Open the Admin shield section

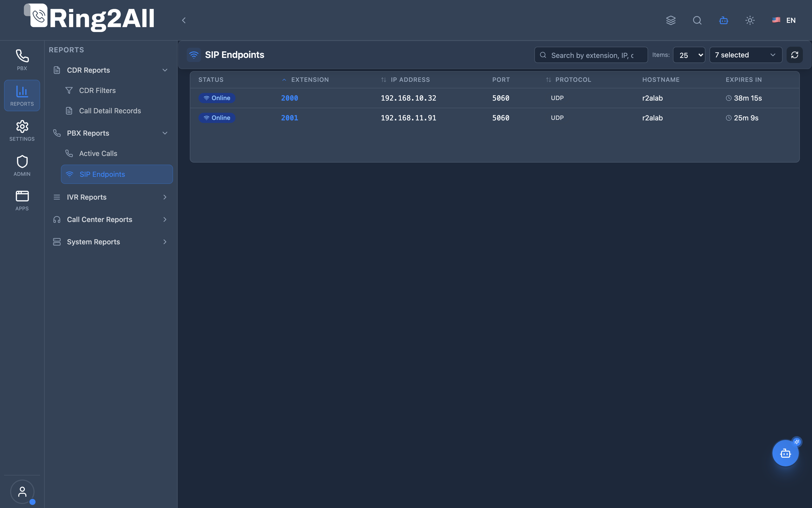click(22, 166)
